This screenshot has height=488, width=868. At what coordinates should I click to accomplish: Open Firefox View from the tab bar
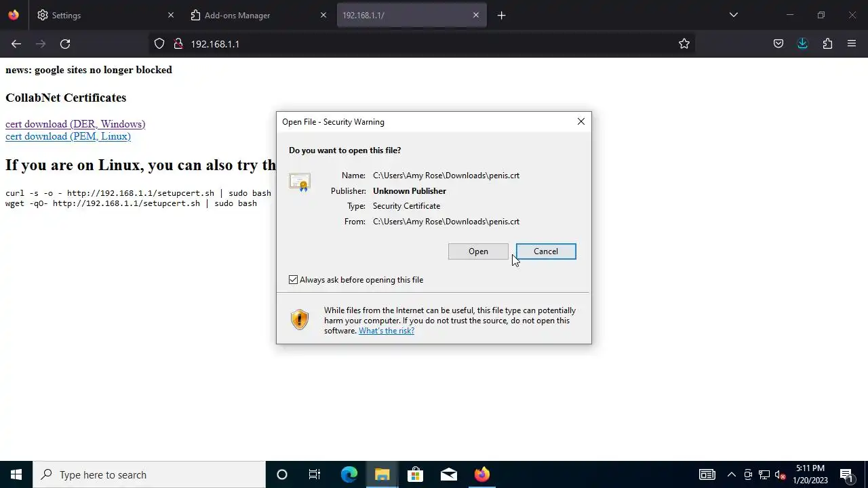click(x=14, y=15)
